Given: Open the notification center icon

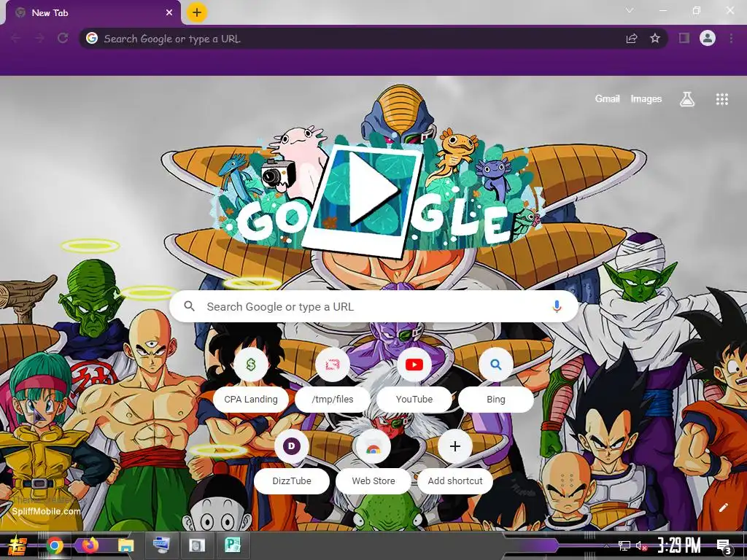Looking at the screenshot, I should point(724,545).
